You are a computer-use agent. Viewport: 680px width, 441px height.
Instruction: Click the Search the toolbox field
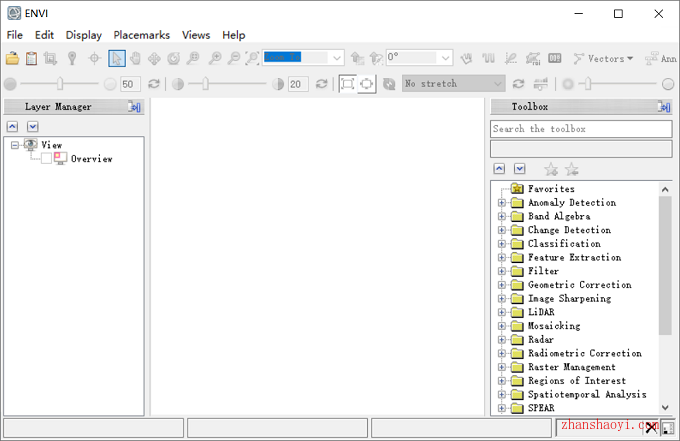click(x=581, y=129)
